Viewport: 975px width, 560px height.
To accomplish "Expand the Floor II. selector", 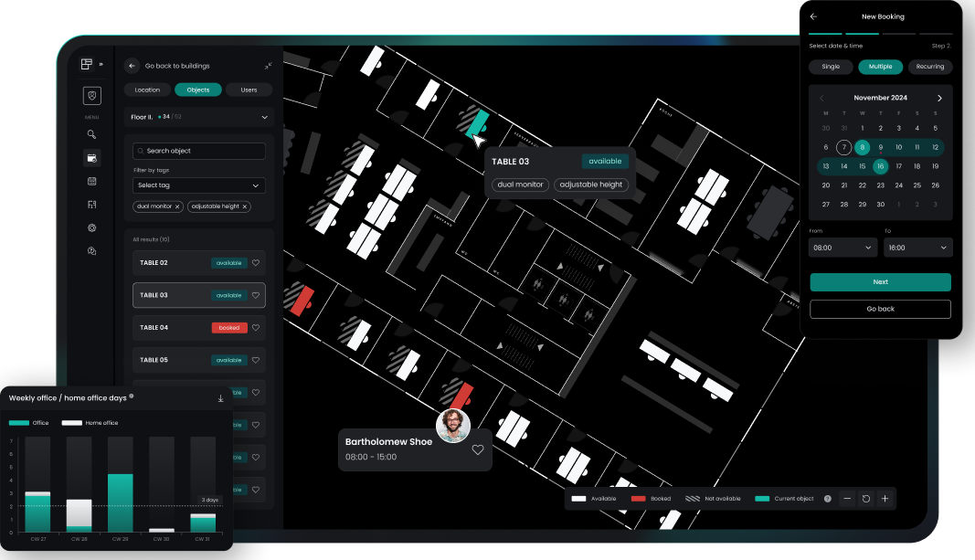I will [199, 117].
